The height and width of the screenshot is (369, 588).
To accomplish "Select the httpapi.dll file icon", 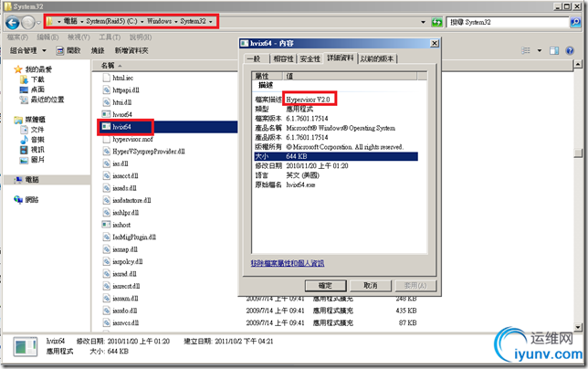I will pyautogui.click(x=106, y=90).
